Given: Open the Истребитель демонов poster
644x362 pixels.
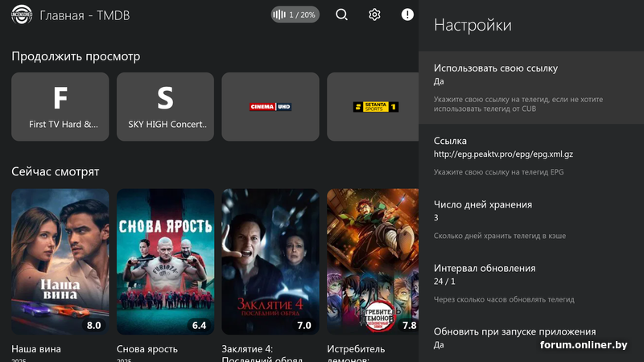Looking at the screenshot, I should point(373,261).
